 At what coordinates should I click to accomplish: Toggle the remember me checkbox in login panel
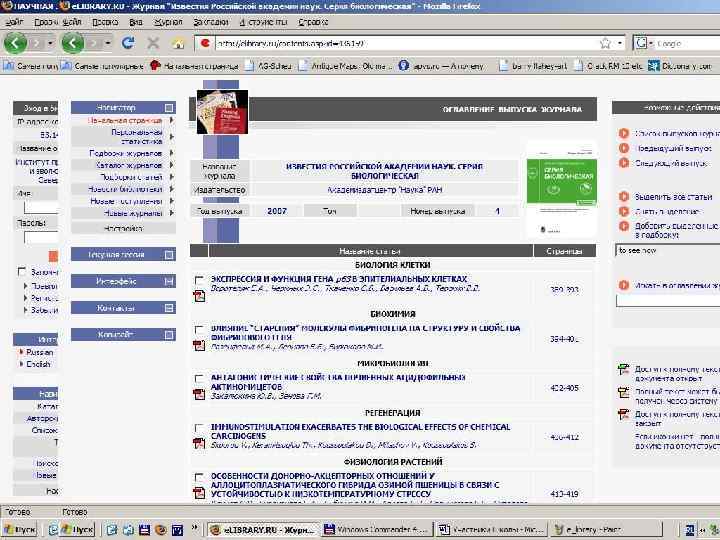[x=22, y=271]
